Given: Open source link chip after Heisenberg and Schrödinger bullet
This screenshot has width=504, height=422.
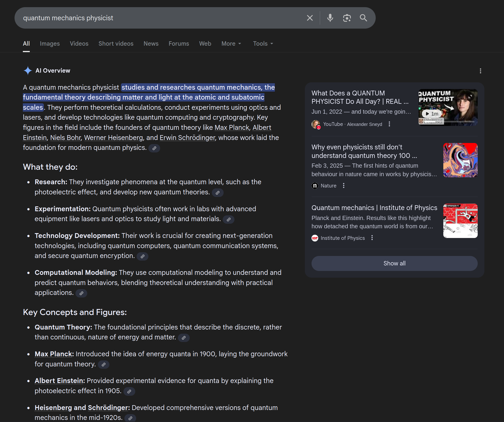Looking at the screenshot, I should click(x=130, y=418).
